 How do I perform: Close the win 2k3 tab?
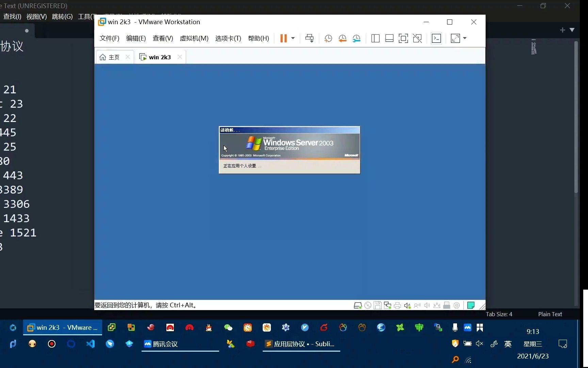click(180, 57)
